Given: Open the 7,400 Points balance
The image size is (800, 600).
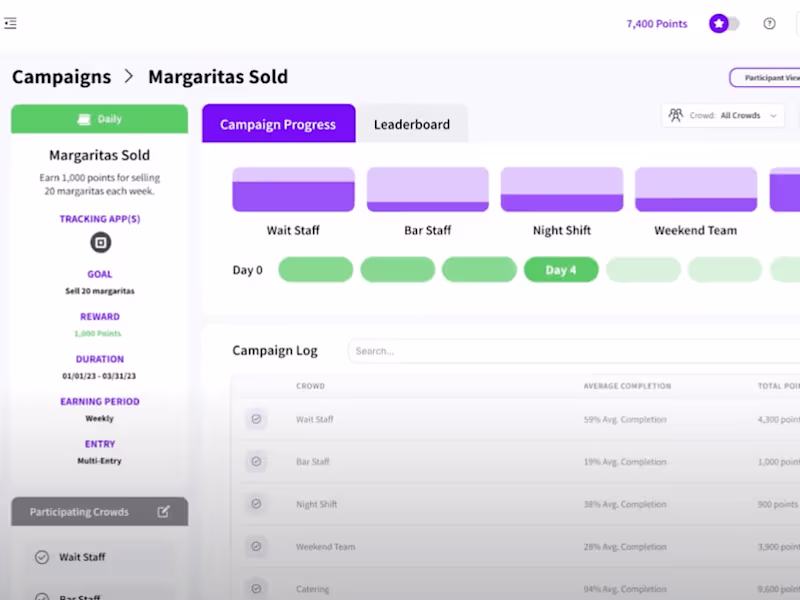Looking at the screenshot, I should [657, 23].
